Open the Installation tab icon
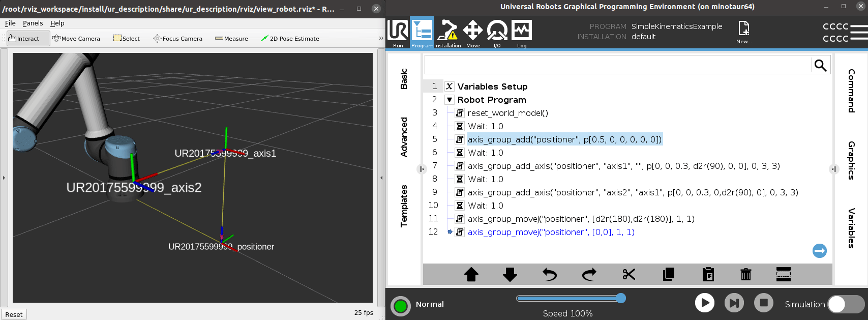 [x=447, y=33]
